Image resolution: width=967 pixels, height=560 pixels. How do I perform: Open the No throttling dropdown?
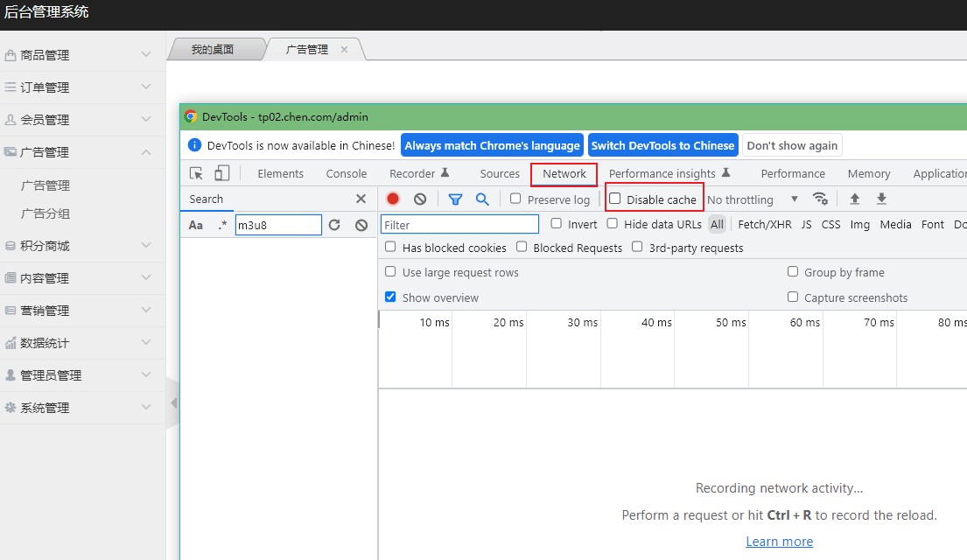[753, 199]
